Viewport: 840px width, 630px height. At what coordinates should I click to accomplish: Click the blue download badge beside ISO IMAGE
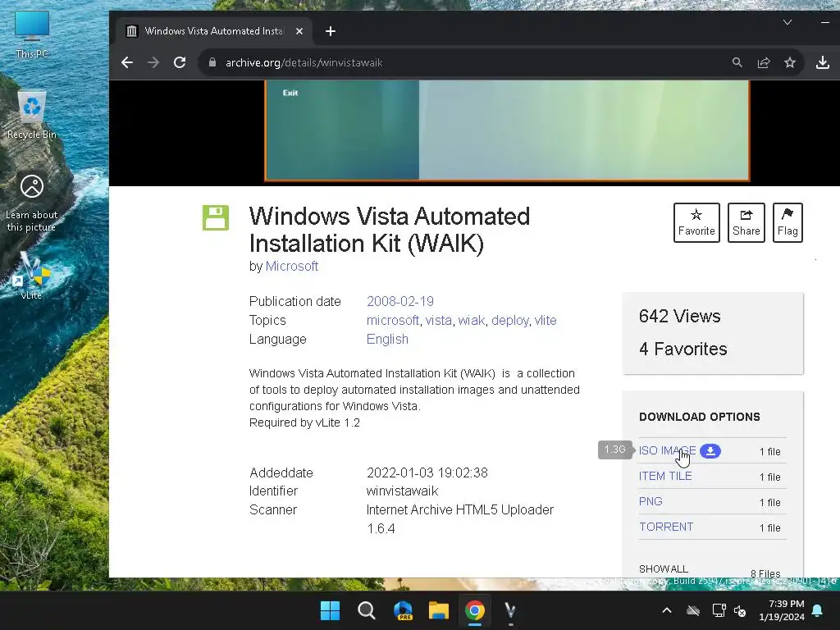pyautogui.click(x=710, y=451)
